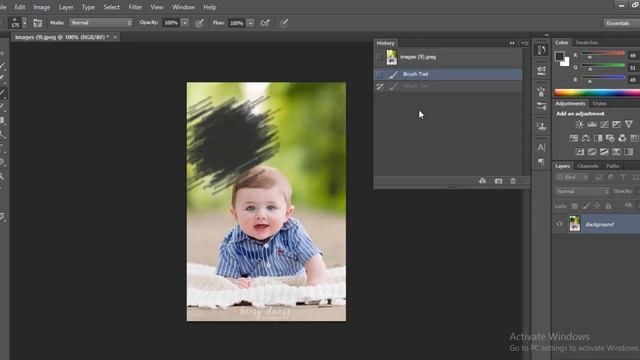Create new document from current history state
The image size is (640, 360).
(x=482, y=181)
